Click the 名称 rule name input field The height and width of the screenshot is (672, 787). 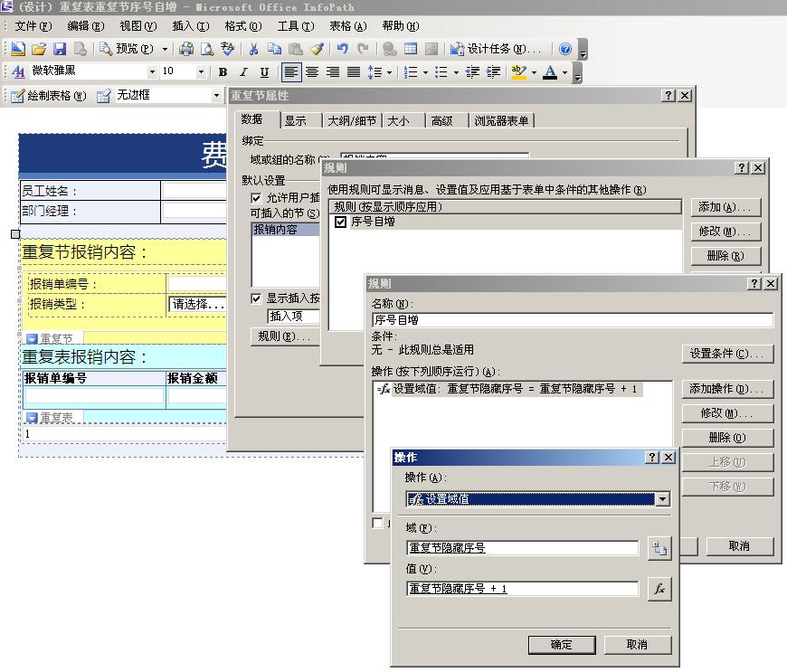[x=572, y=319]
